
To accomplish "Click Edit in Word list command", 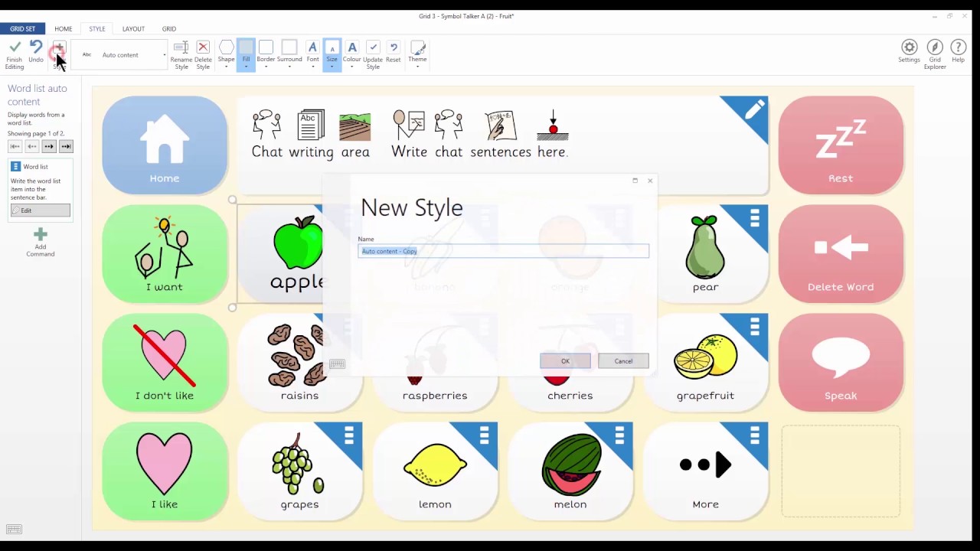I will (x=41, y=210).
